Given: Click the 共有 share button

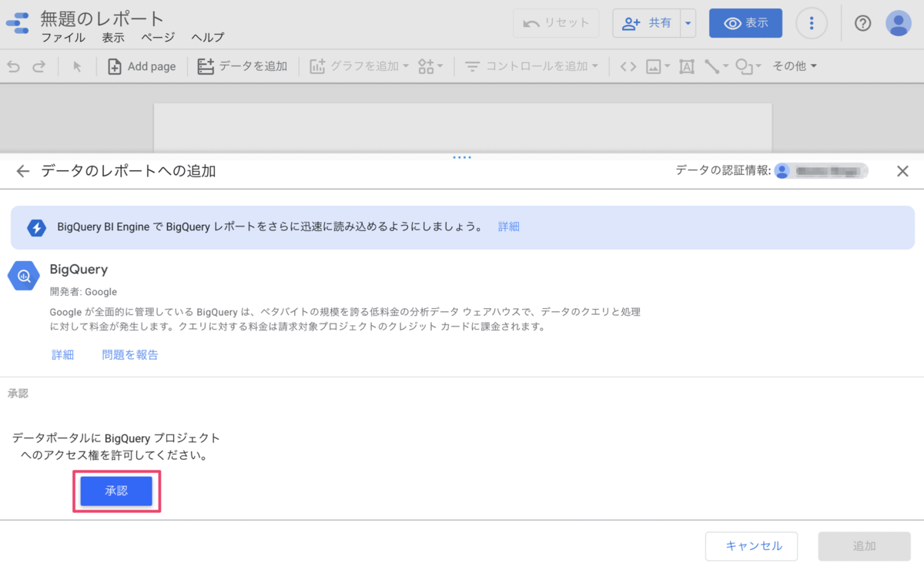Looking at the screenshot, I should (x=648, y=23).
